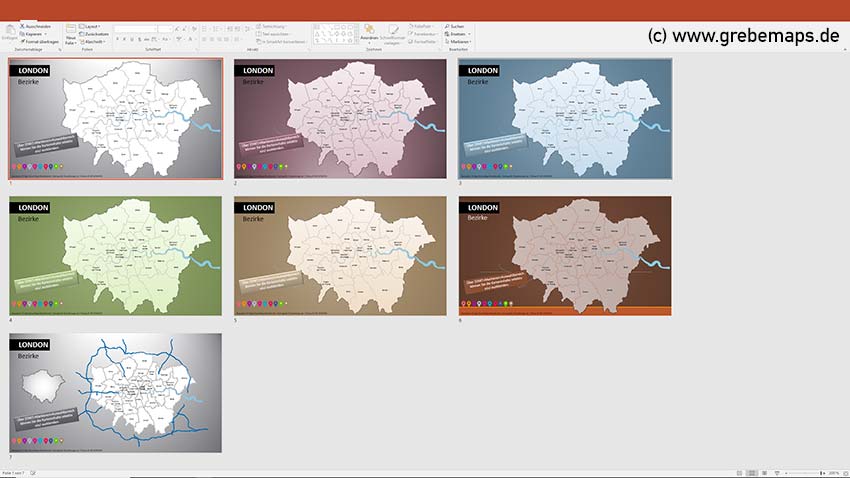Click Format übertragen (format painter)
This screenshot has height=478, width=850.
click(40, 41)
